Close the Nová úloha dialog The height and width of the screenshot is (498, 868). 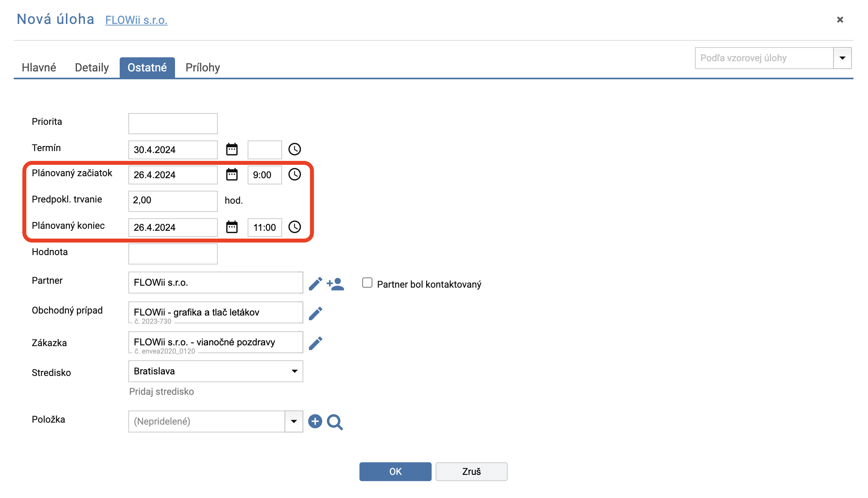point(840,20)
